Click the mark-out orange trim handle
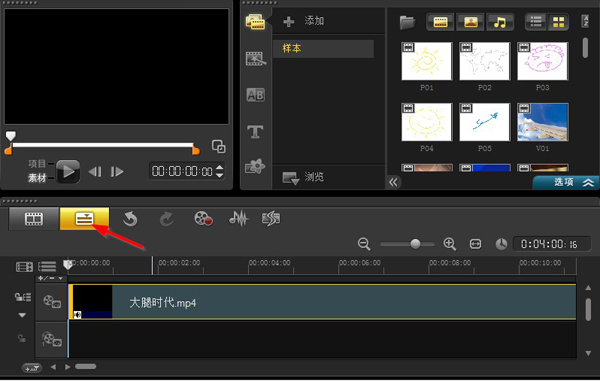 196,150
